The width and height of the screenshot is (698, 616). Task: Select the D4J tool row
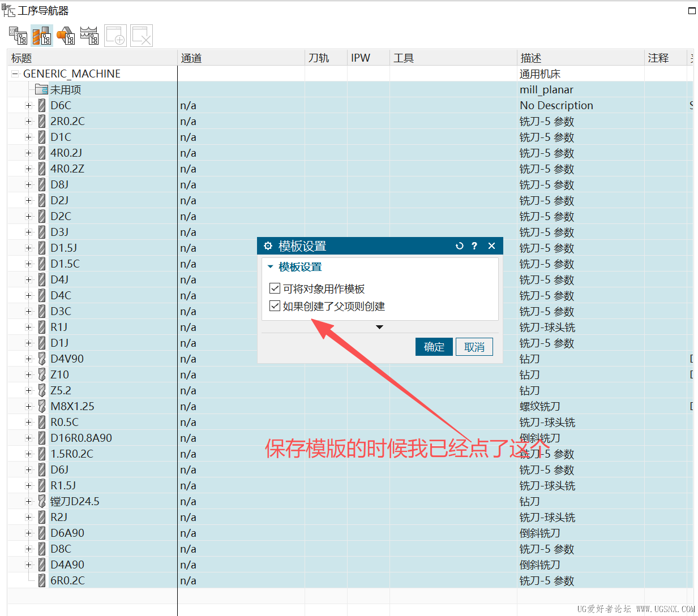(350, 279)
